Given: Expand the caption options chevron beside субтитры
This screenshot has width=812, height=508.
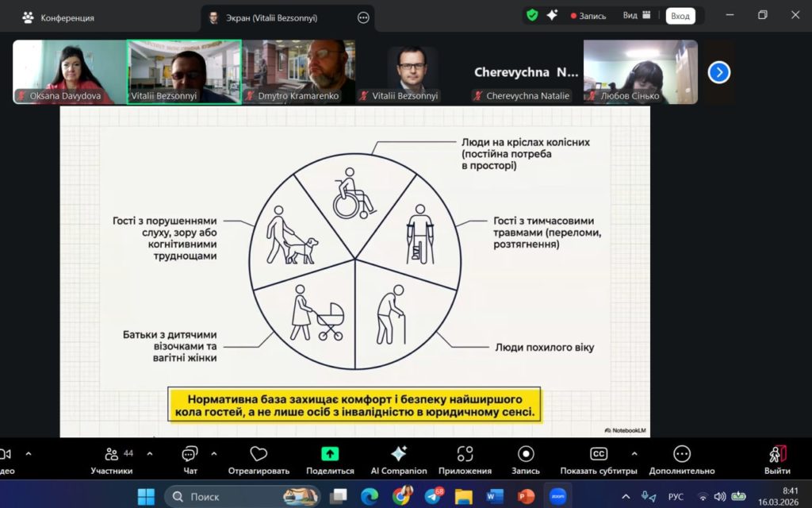Looking at the screenshot, I should coord(634,453).
